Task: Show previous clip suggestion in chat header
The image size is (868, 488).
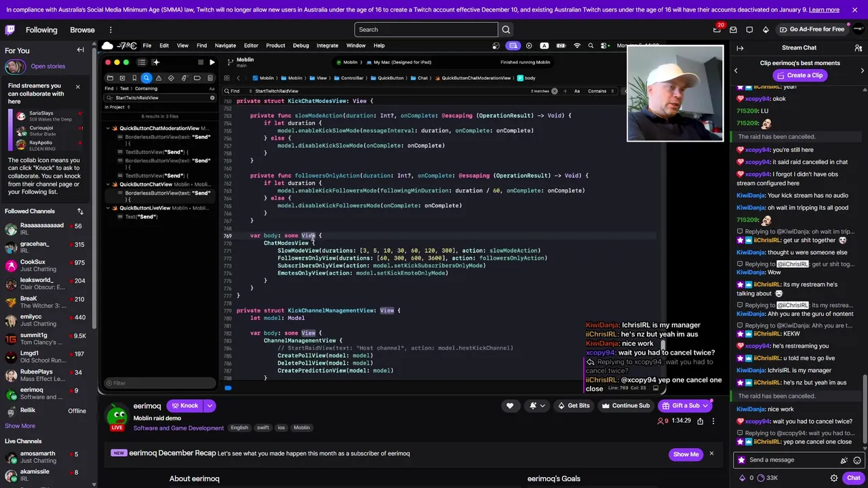Action: pos(736,70)
